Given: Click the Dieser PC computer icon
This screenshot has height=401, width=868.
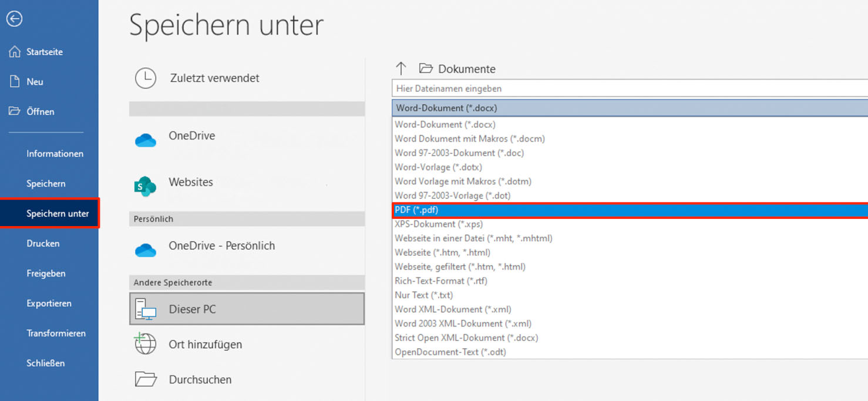Looking at the screenshot, I should click(x=146, y=309).
